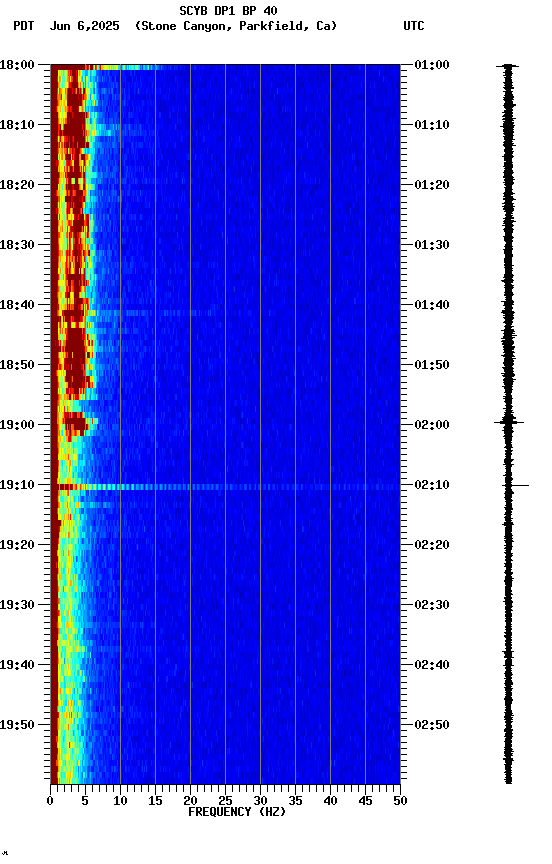Viewport: 552px width, 864px height.
Task: Click the date label 'Jun 6,2025'
Action: pyautogui.click(x=84, y=26)
